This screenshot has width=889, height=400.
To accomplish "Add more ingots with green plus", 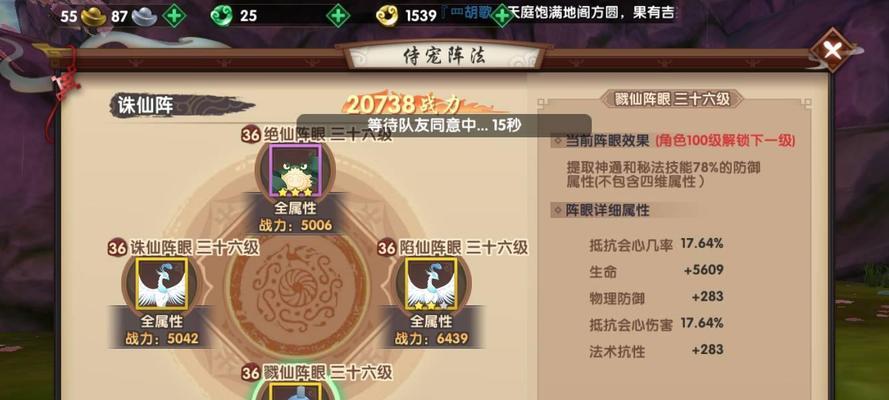I will coord(174,16).
